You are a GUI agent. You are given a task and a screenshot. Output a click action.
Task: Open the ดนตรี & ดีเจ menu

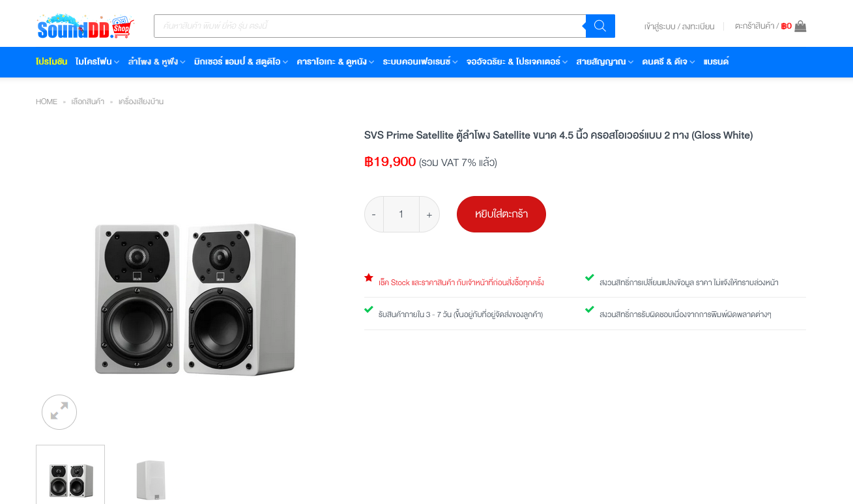[668, 62]
